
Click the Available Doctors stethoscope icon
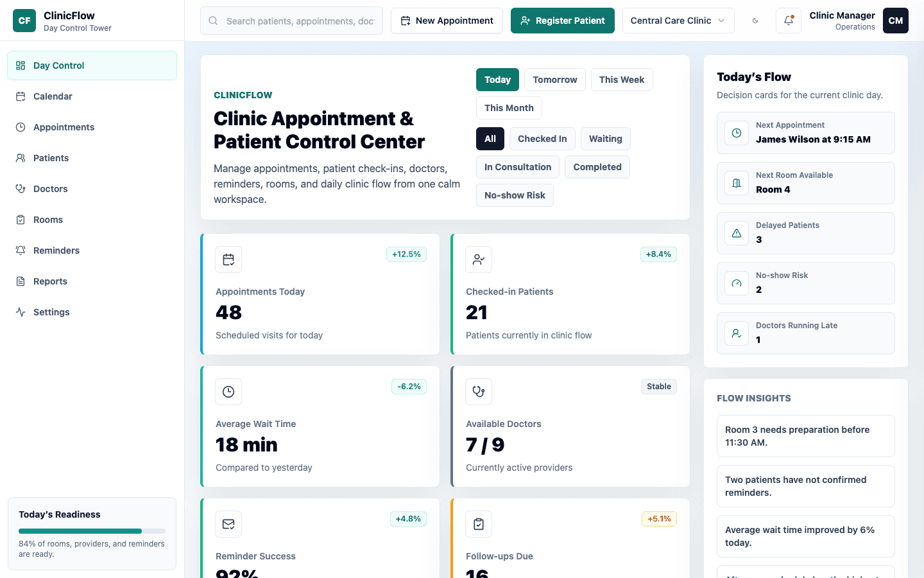479,392
